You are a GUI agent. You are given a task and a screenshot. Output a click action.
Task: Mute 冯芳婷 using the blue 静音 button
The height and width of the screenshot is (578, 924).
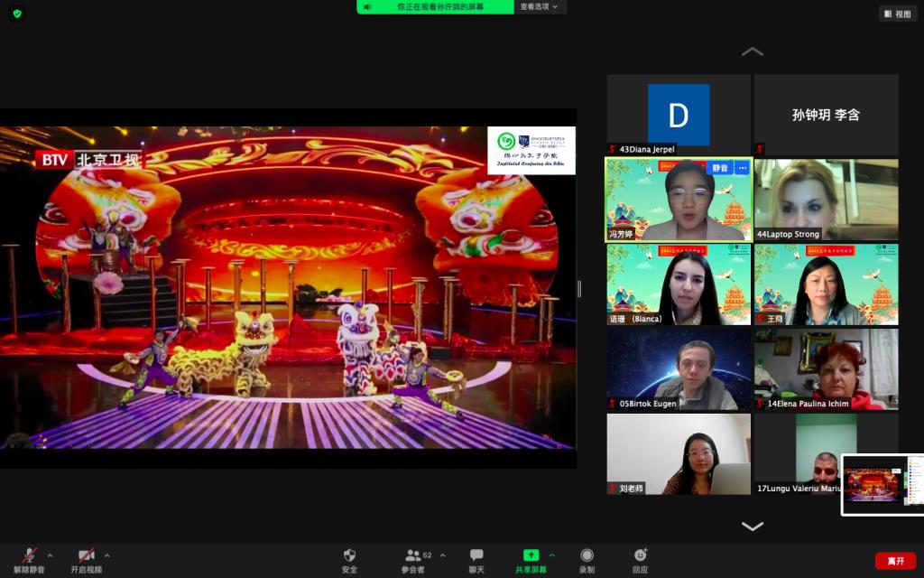(719, 168)
